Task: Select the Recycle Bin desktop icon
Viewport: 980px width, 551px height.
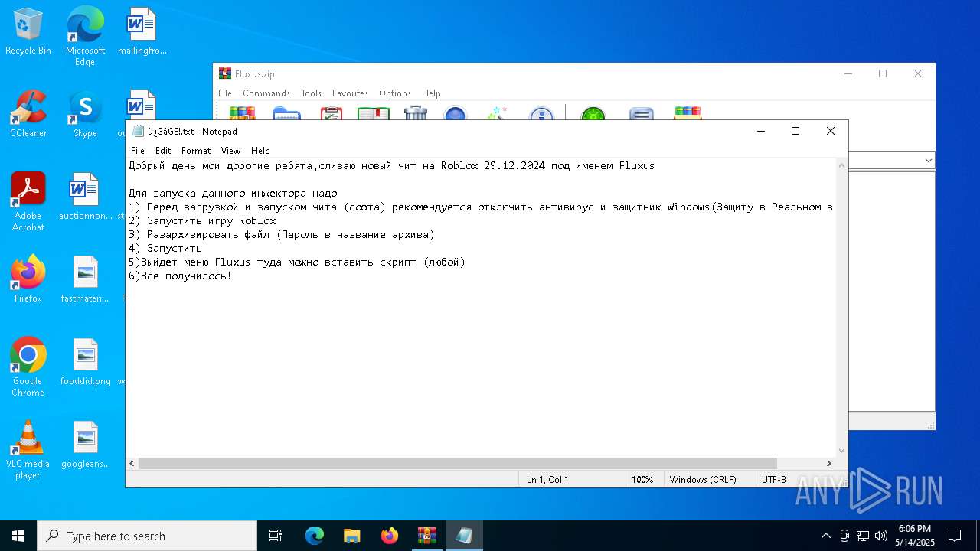Action: pyautogui.click(x=28, y=32)
